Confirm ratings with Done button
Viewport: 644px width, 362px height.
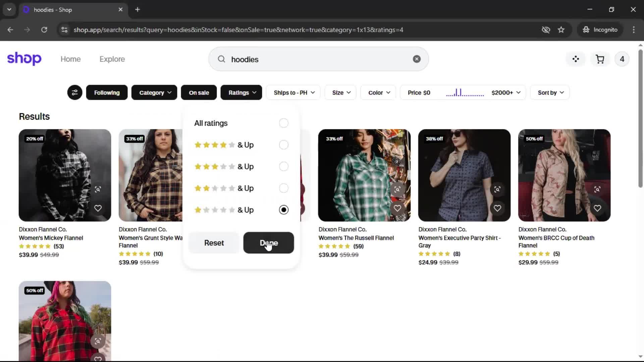click(x=268, y=243)
